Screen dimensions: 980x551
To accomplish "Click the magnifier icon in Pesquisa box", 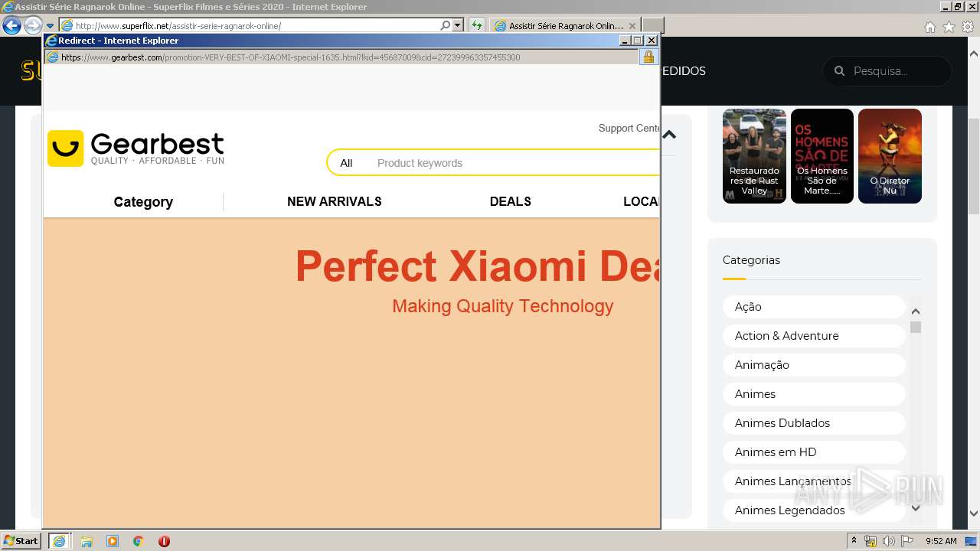I will [839, 70].
